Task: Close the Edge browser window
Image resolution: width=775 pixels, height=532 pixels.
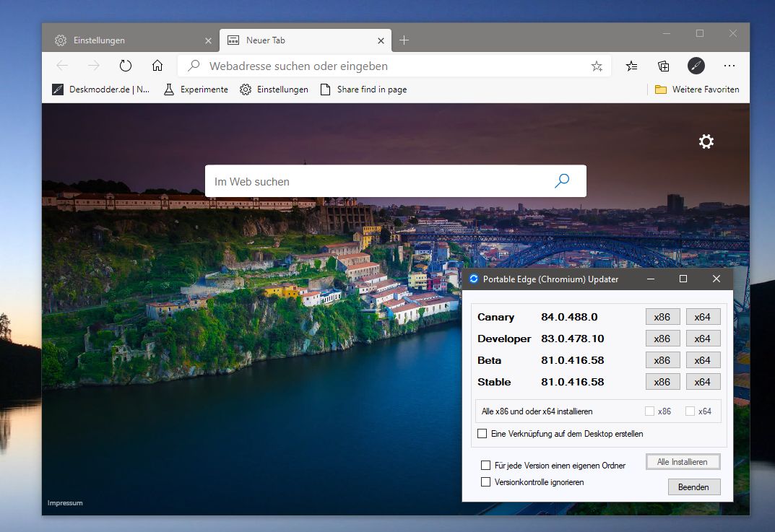Action: (733, 34)
